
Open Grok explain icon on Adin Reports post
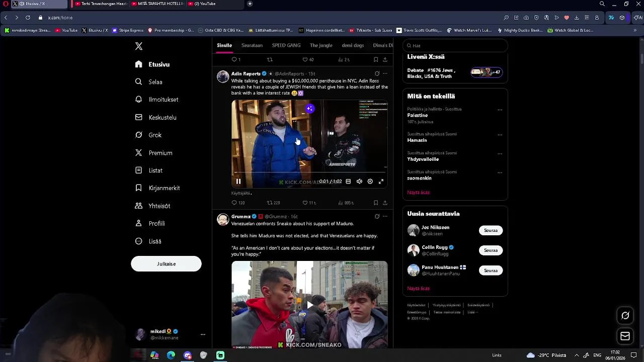click(377, 73)
